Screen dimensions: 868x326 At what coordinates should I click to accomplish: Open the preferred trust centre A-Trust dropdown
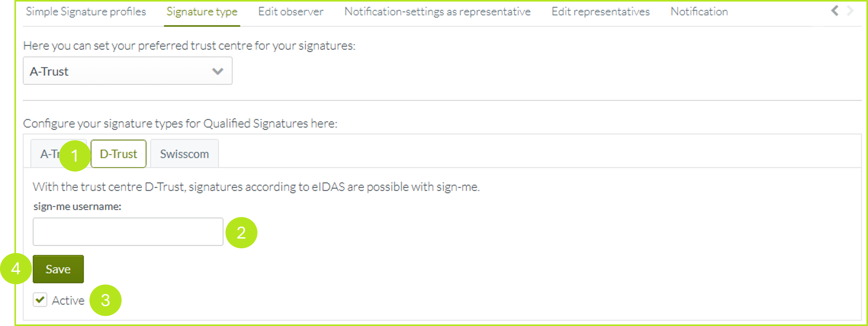[127, 71]
